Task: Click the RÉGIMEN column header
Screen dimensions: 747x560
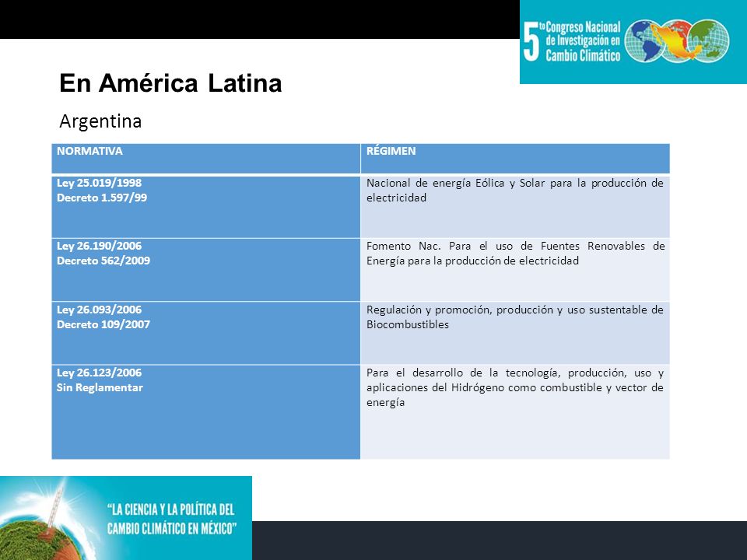Action: pos(515,159)
